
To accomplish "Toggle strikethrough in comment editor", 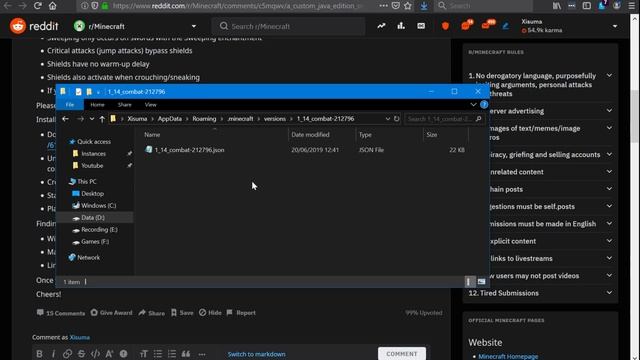I will click(x=81, y=354).
